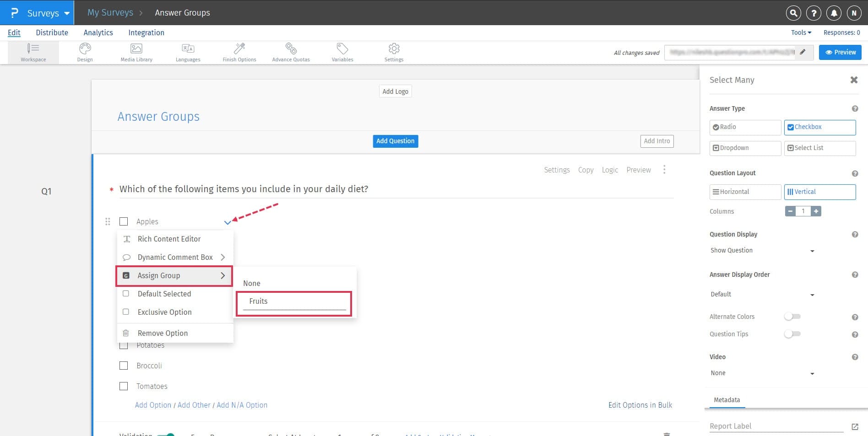Tick the Exclusive Option checkbox
This screenshot has height=436, width=868.
click(x=126, y=312)
